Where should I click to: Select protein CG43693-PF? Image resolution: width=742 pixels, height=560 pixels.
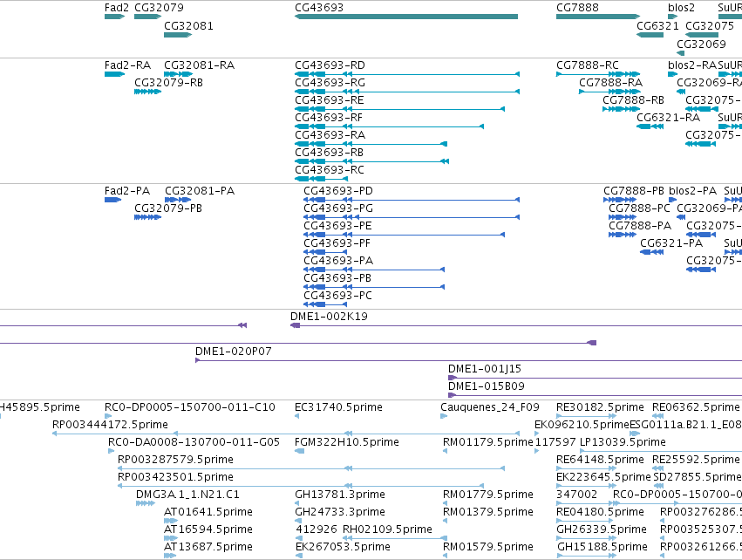pos(325,252)
